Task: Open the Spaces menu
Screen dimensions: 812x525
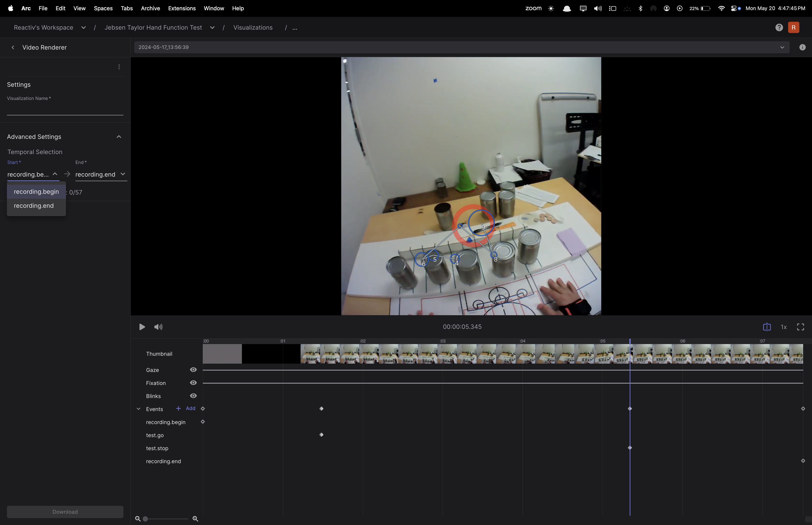Action: 103,8
